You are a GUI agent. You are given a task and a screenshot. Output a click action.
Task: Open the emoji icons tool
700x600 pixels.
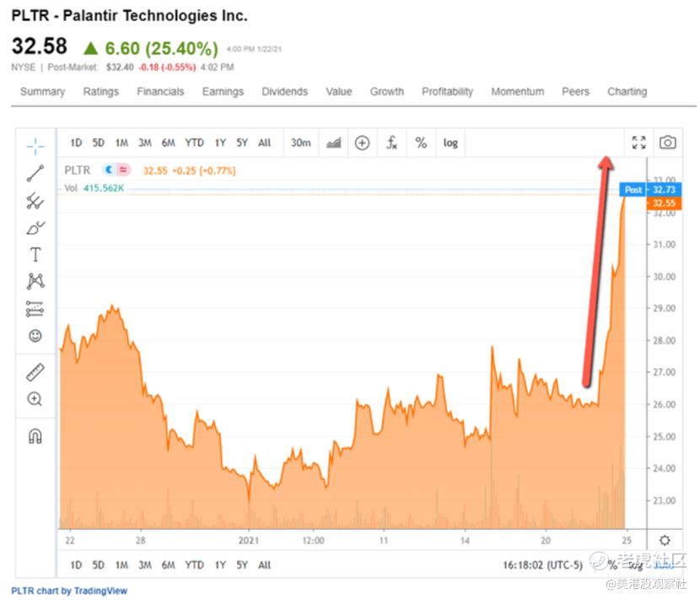(35, 336)
